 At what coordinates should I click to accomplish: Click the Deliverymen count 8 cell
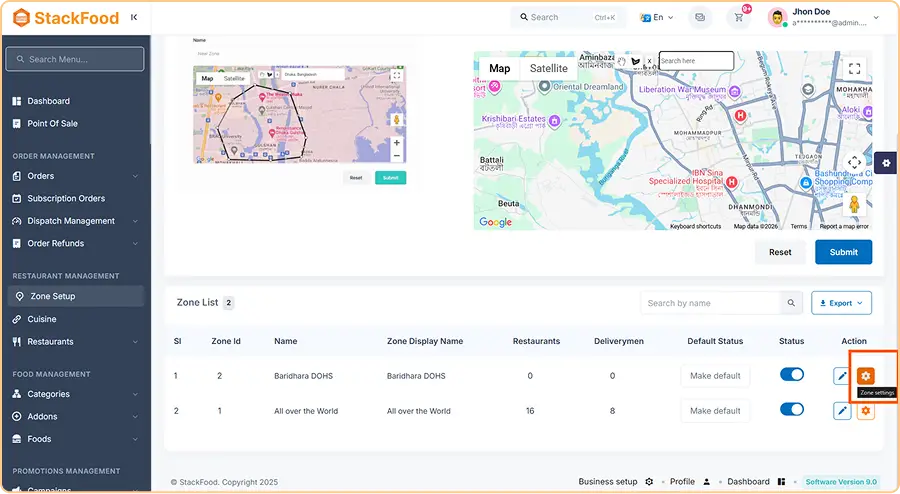pos(612,411)
